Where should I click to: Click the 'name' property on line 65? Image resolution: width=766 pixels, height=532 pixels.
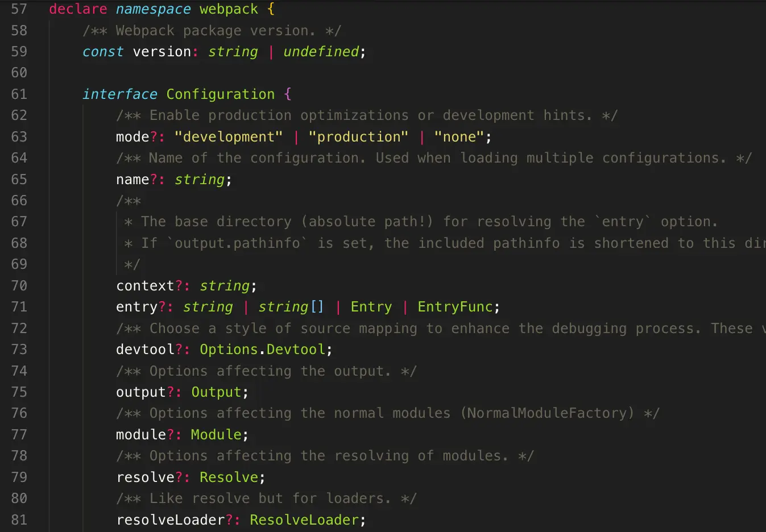tap(133, 180)
